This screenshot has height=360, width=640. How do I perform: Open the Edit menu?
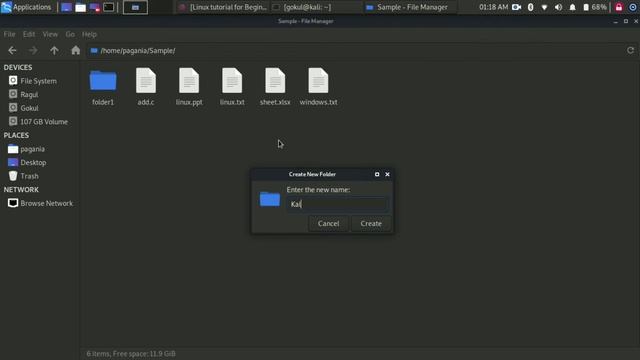[x=29, y=34]
